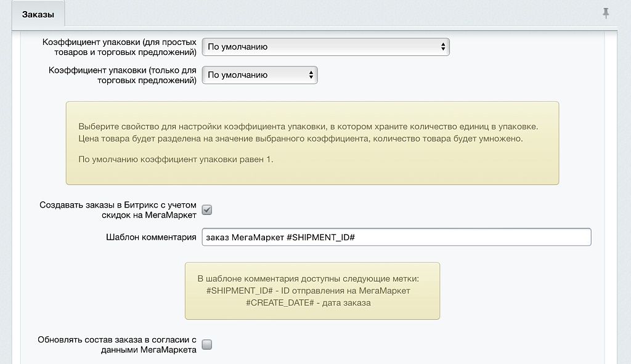
Task: Click the empty checkbox square near bottom
Action: click(x=207, y=345)
